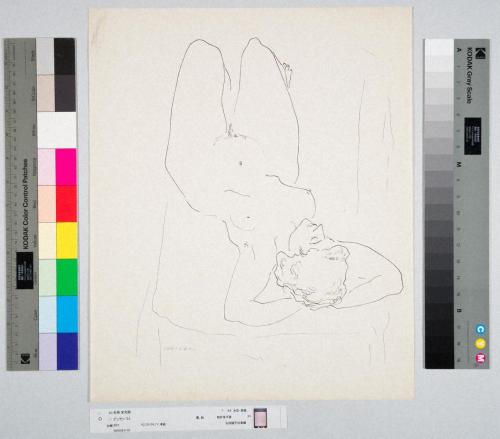Click letter B on the gray scale
Image resolution: width=500 pixels, height=439 pixels.
459,310
